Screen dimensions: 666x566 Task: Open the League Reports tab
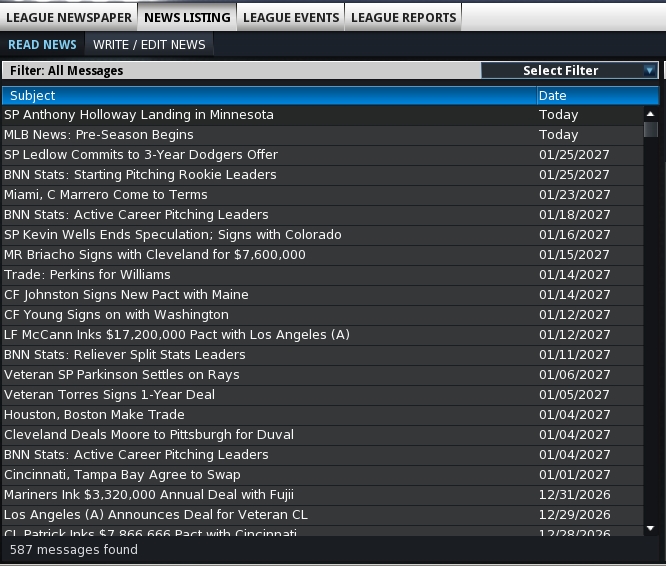pos(403,17)
